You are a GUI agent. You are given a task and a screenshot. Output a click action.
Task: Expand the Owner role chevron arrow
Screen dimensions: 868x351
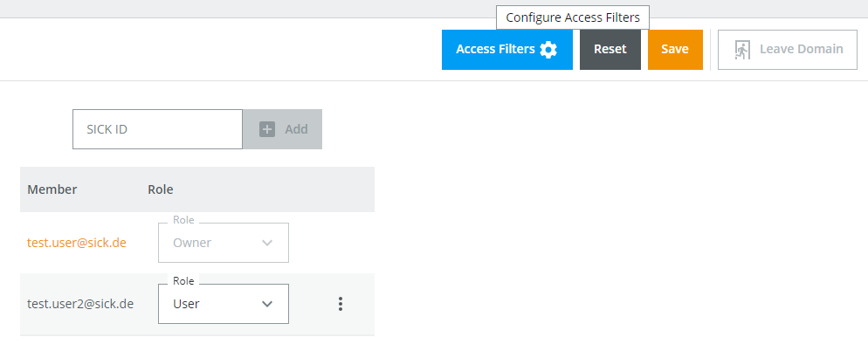pos(267,243)
